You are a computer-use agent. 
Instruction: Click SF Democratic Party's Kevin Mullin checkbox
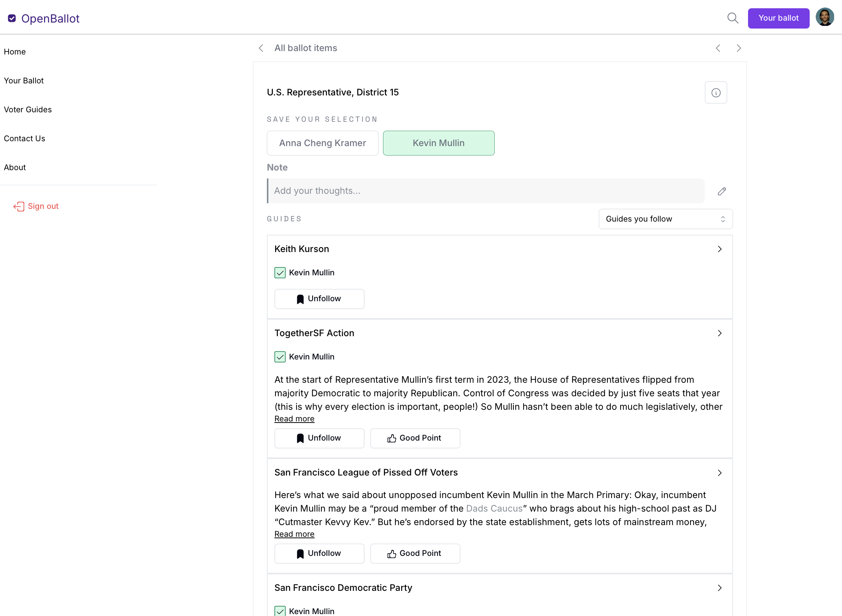280,611
